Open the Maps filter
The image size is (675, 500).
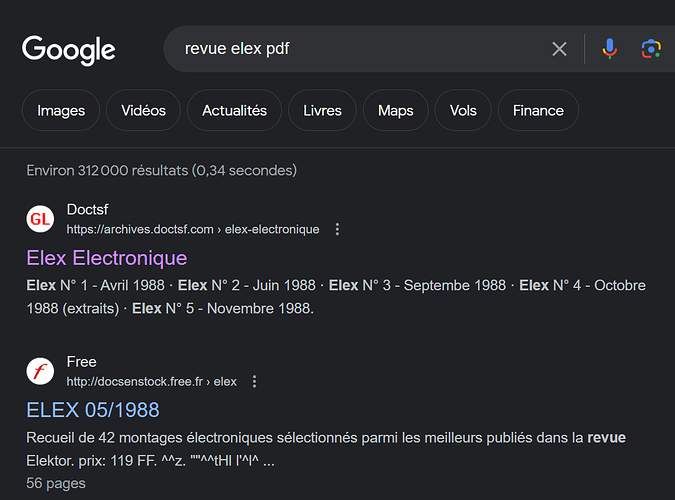coord(396,110)
